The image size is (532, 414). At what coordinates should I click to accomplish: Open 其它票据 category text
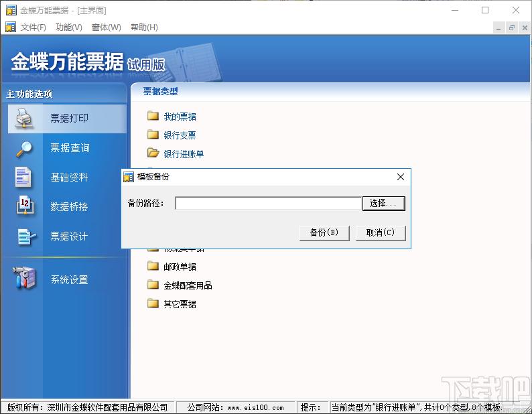click(180, 304)
